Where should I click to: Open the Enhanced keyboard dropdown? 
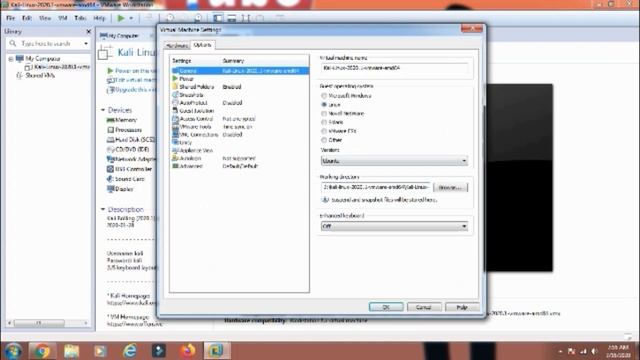pyautogui.click(x=394, y=226)
